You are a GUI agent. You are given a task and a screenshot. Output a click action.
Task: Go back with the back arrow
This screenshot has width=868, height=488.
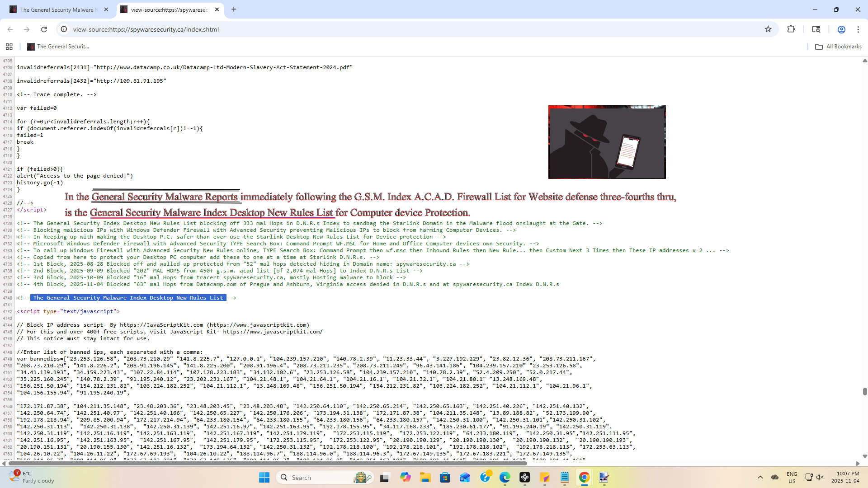pyautogui.click(x=10, y=29)
